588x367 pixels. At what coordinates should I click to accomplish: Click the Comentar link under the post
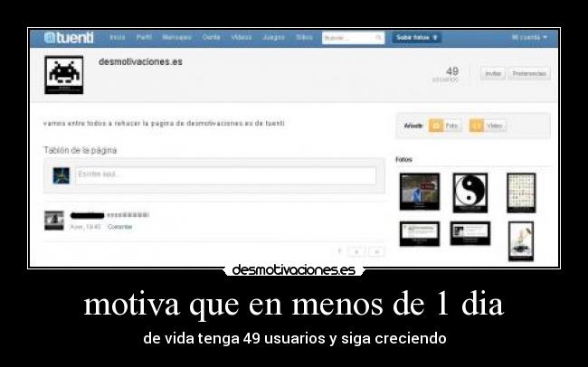point(119,227)
